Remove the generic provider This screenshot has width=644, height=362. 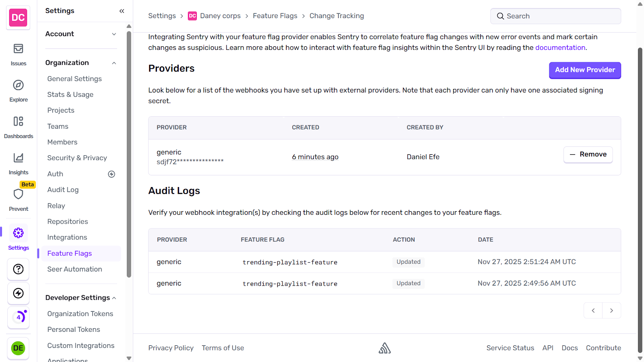(x=588, y=154)
